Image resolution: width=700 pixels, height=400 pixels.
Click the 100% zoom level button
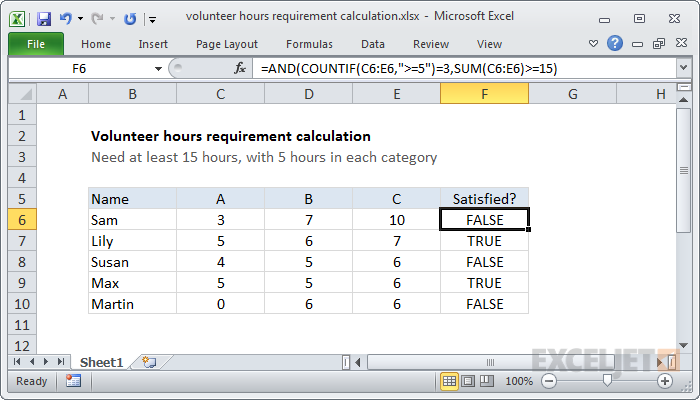(x=519, y=381)
